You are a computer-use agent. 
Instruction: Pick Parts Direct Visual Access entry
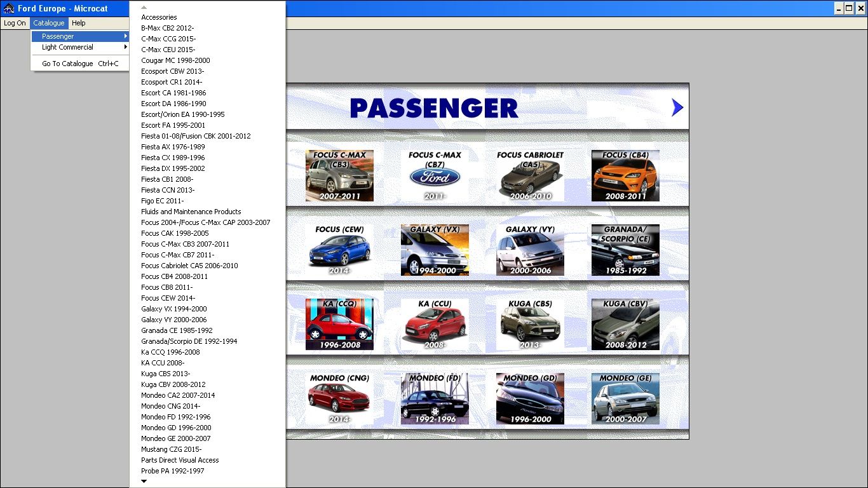click(180, 460)
